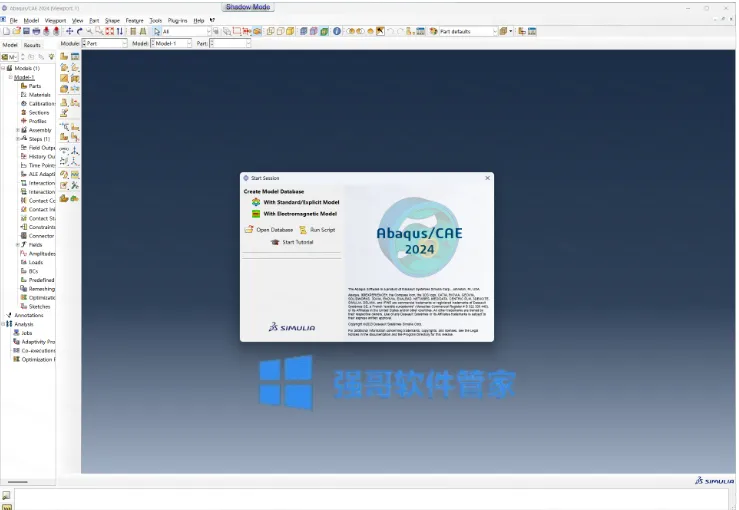The width and height of the screenshot is (739, 510).
Task: Open the Model dropdown showing Model-1
Action: pyautogui.click(x=171, y=43)
